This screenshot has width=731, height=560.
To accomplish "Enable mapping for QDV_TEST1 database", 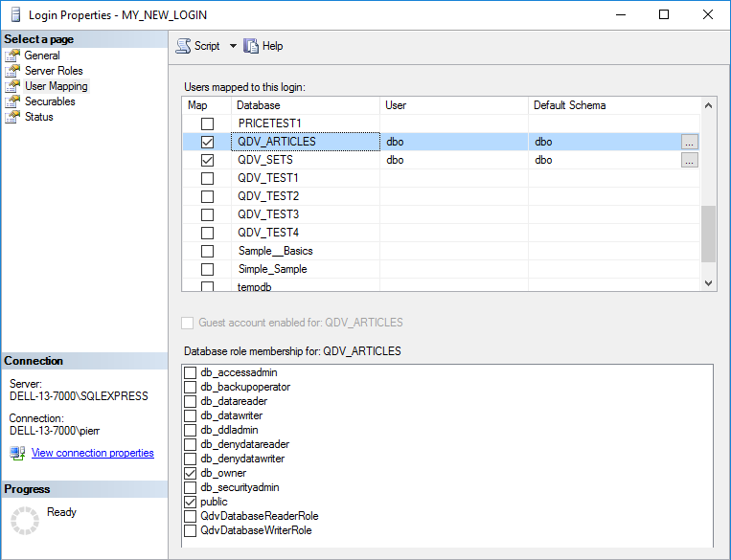I will tap(207, 178).
